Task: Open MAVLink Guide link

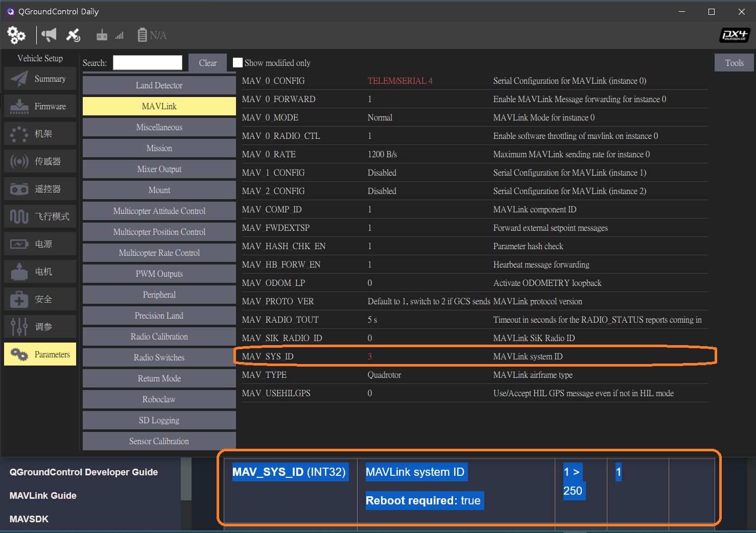Action: [x=43, y=496]
